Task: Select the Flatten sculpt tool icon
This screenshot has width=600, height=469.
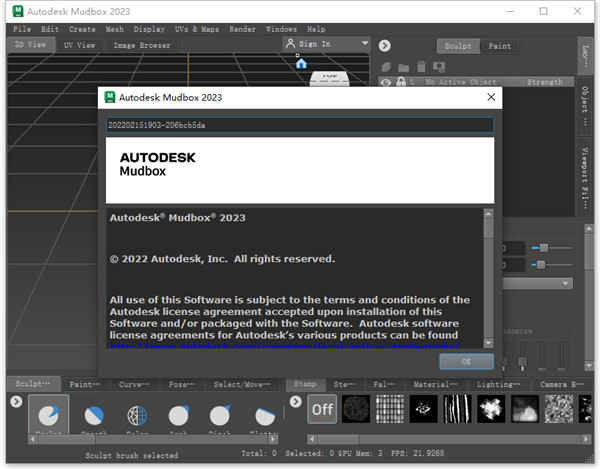Action: (x=265, y=416)
